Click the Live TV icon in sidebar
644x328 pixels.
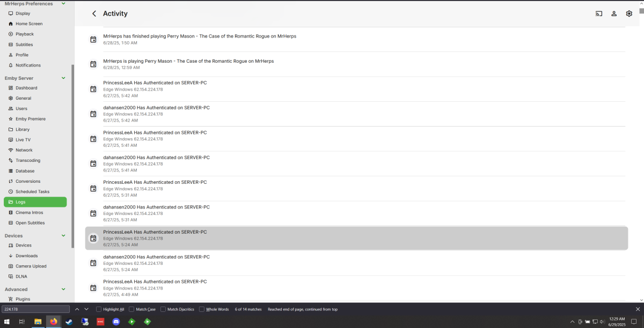pyautogui.click(x=11, y=140)
